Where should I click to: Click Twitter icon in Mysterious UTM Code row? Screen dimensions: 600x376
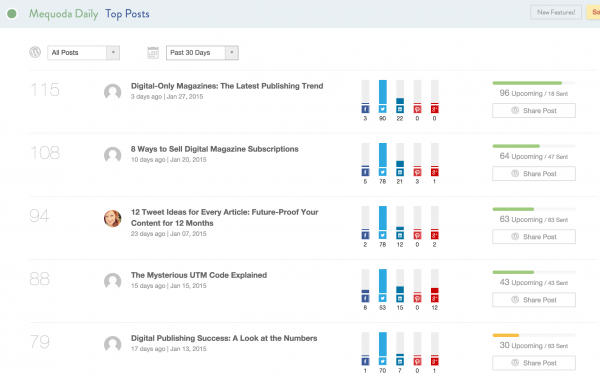[383, 298]
